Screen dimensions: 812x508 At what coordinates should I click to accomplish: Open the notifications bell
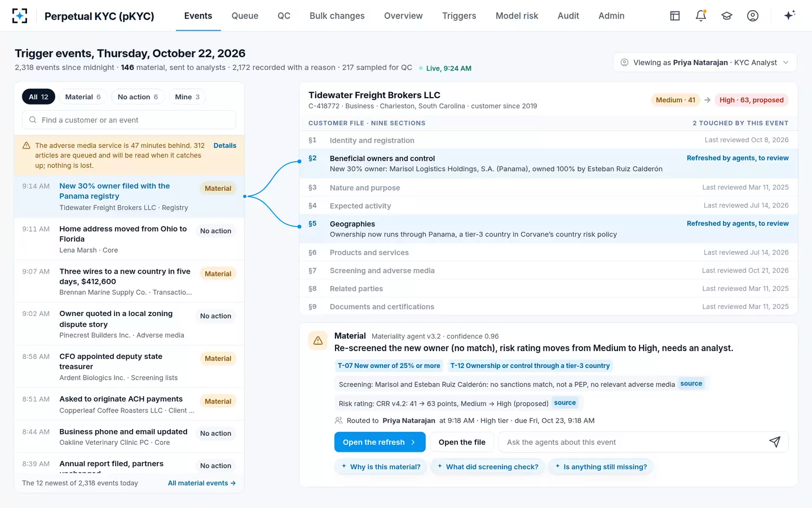pyautogui.click(x=701, y=16)
